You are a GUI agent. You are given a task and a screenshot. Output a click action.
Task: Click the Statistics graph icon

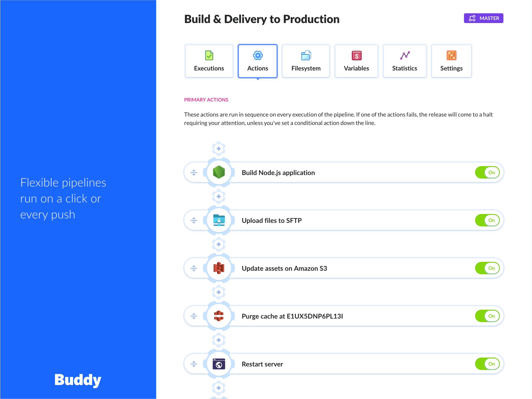tap(403, 55)
